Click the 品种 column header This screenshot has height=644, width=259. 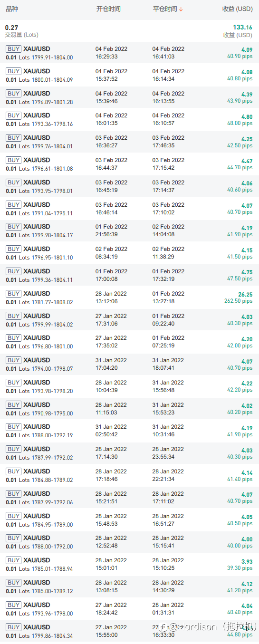(x=11, y=9)
